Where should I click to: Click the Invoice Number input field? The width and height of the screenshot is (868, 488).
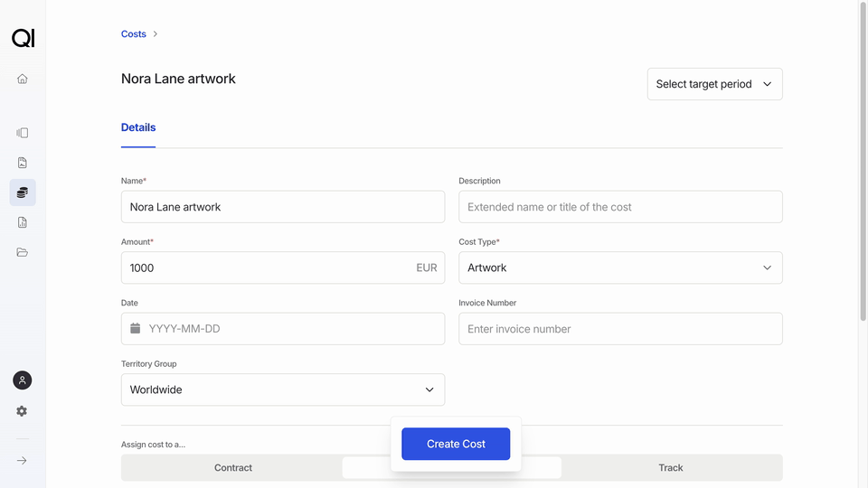point(620,329)
